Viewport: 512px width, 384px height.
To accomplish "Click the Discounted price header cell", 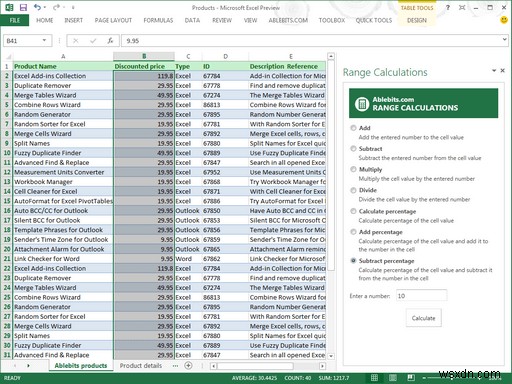I will [144, 66].
